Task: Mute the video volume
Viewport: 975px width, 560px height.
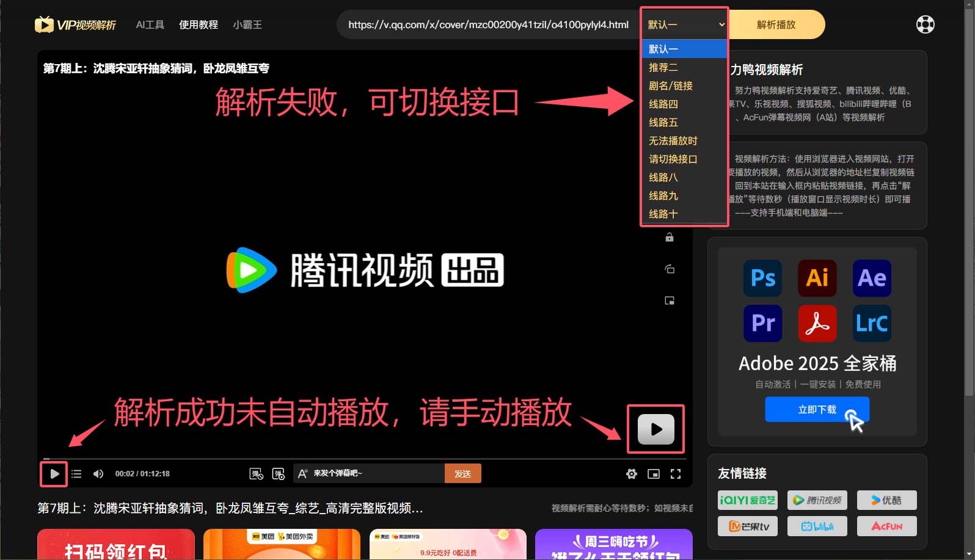Action: coord(98,474)
